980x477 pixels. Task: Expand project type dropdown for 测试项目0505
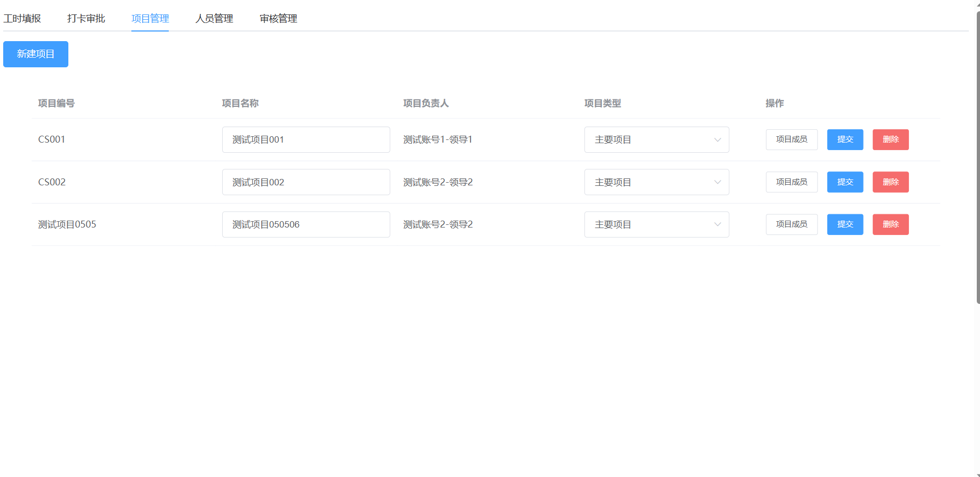click(657, 224)
